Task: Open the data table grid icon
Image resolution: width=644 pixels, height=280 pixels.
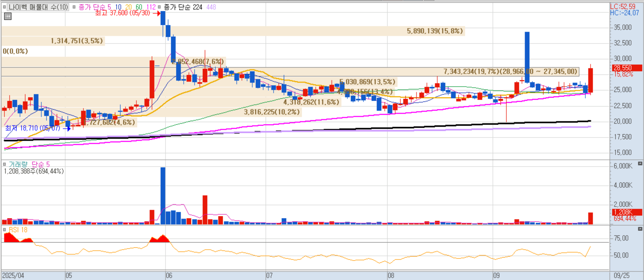Action: (8, 16)
